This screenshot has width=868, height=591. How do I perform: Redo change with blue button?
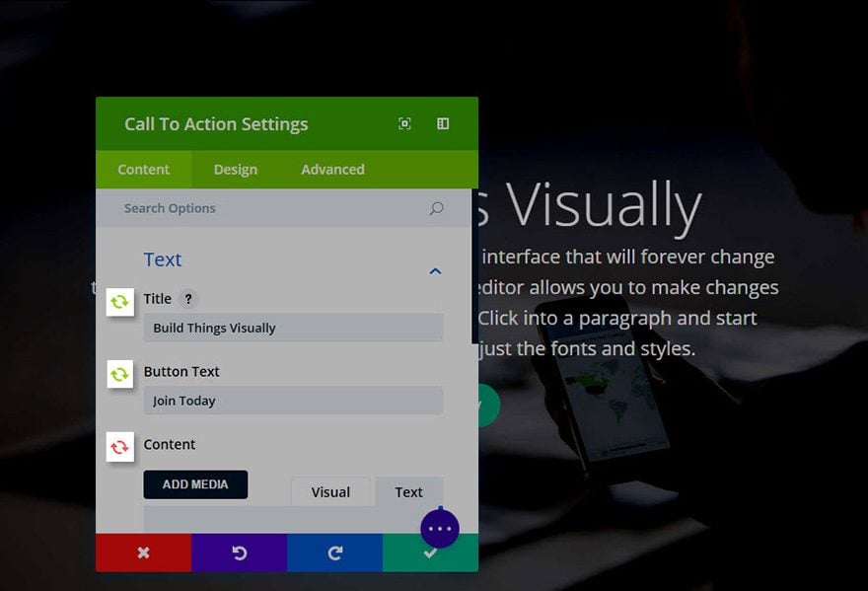click(335, 553)
